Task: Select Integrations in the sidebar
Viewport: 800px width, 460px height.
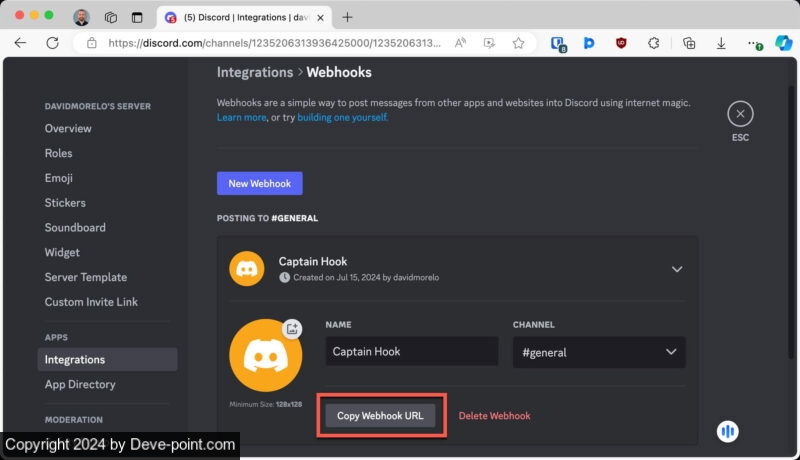Action: 75,359
